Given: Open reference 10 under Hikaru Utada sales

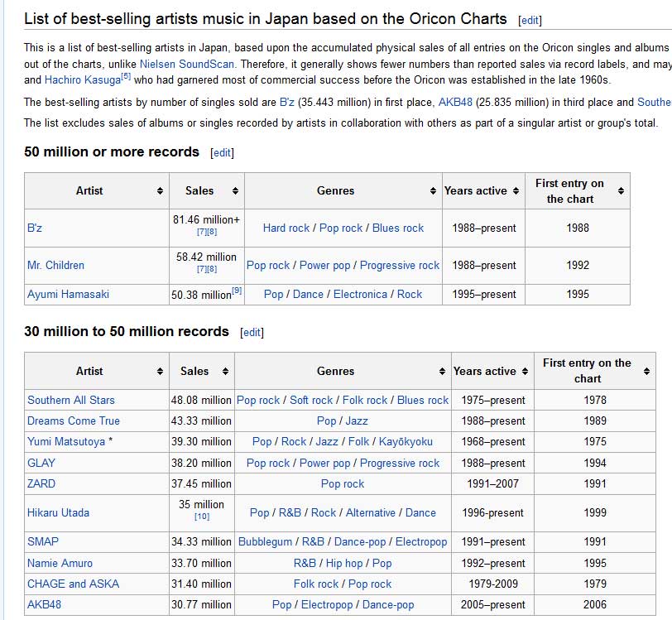Looking at the screenshot, I should tap(202, 517).
